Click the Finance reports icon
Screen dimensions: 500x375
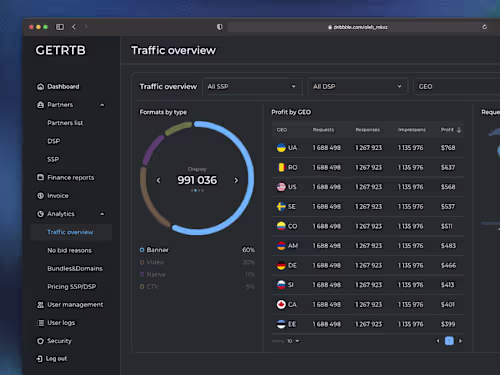(40, 177)
